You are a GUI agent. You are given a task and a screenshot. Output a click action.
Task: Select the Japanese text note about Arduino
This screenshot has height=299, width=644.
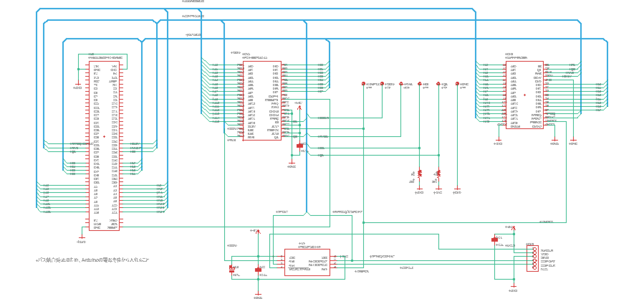tap(92, 260)
